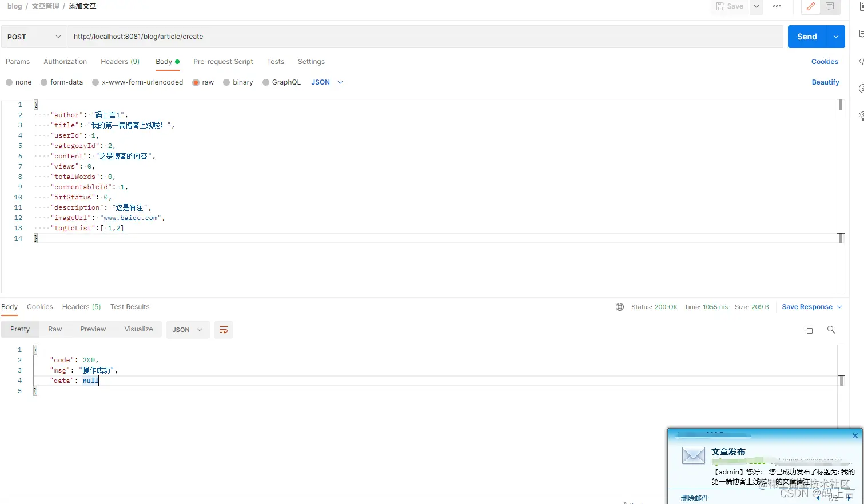Open the POST method dropdown
The image size is (864, 504).
34,37
